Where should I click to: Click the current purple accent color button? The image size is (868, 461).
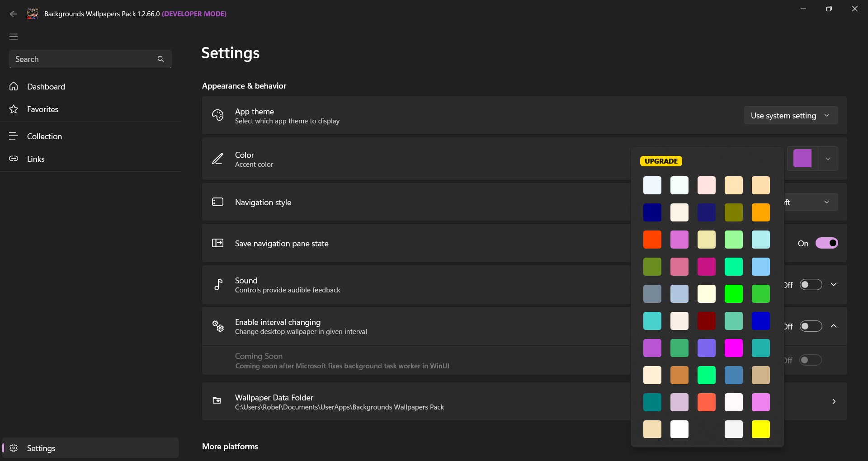tap(802, 159)
